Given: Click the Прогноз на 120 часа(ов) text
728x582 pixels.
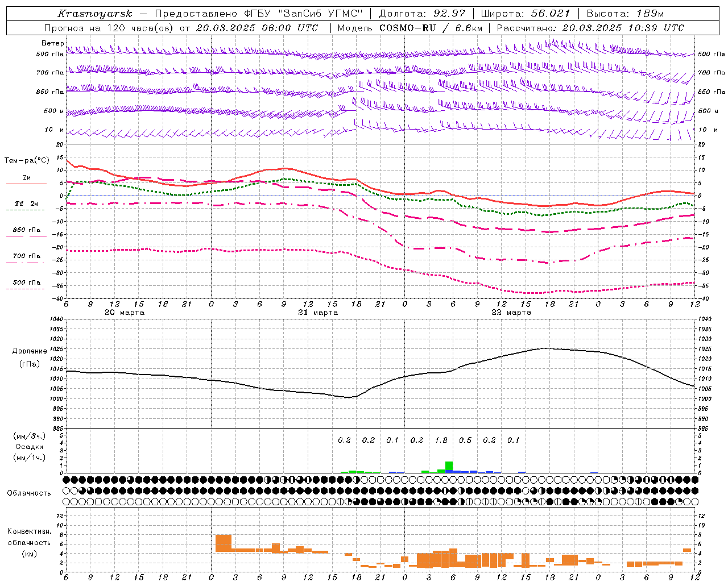Looking at the screenshot, I should point(109,28).
